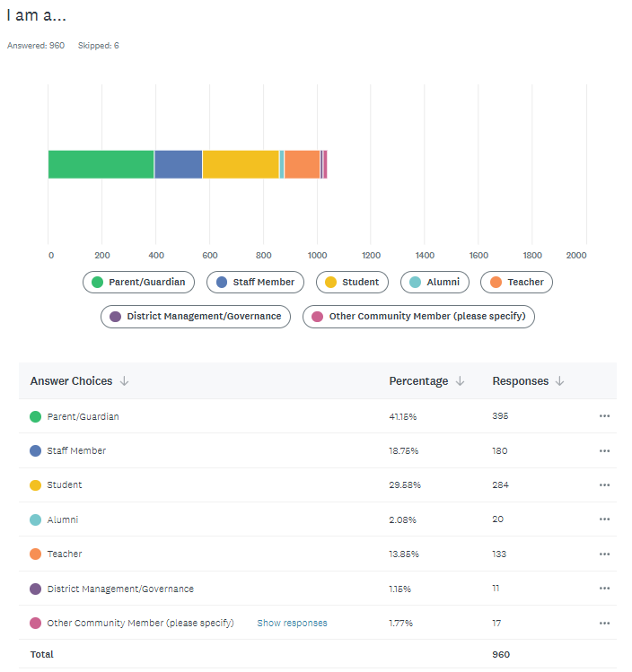The image size is (632, 672).
Task: Open the three-dot menu for District Management/Governance row
Action: coord(604,589)
